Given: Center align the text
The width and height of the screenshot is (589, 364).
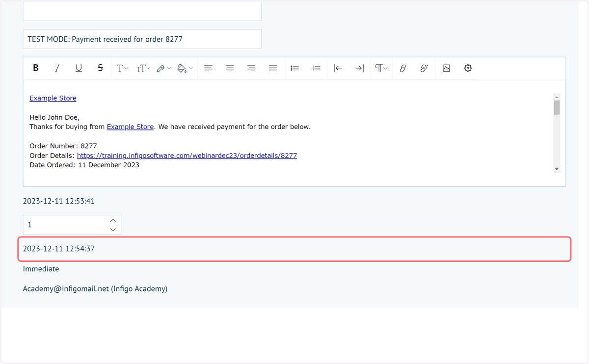Looking at the screenshot, I should [230, 68].
